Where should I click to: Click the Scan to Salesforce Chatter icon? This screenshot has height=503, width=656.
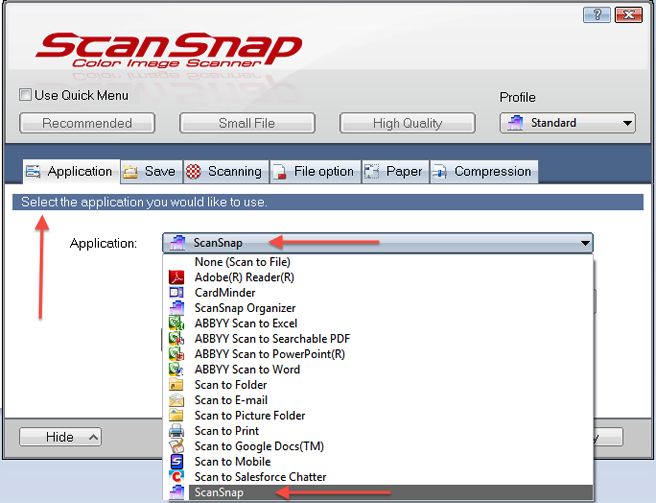tap(176, 477)
